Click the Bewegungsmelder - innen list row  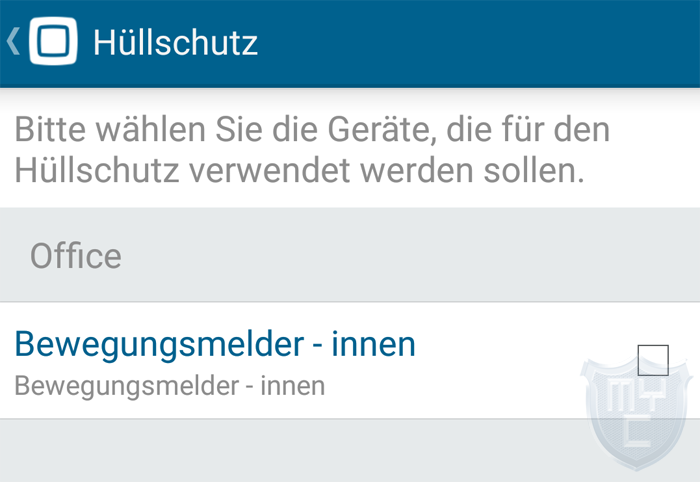(x=350, y=361)
